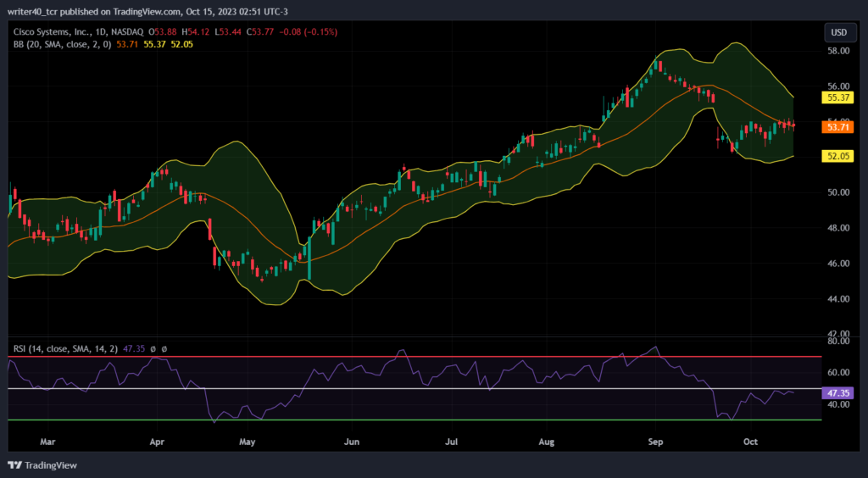Click the 40.00 RSI axis label

(x=837, y=404)
